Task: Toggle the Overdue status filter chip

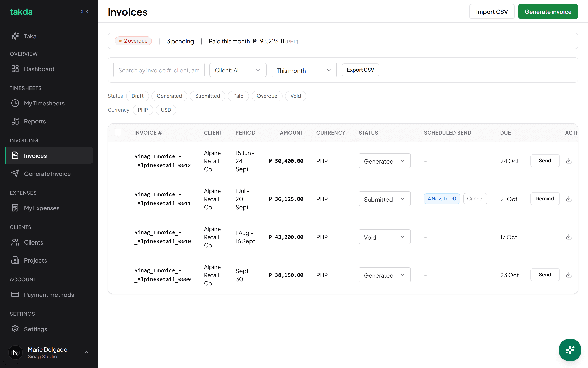Action: 267,96
